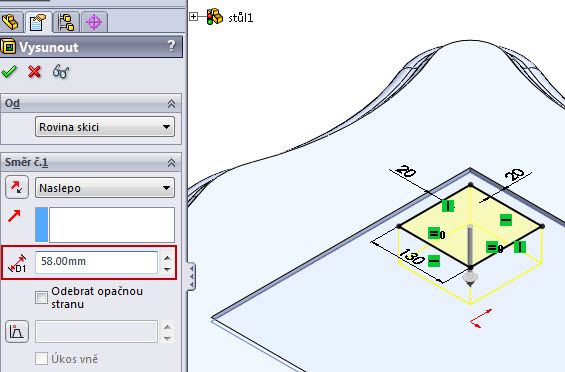The width and height of the screenshot is (565, 372).
Task: Open the ConfigurationManager tab
Action: [66, 22]
